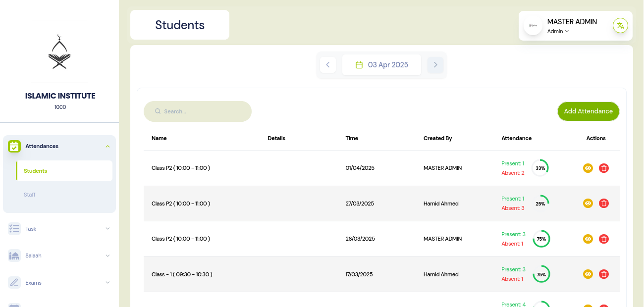This screenshot has height=307, width=644.
Task: Expand the Salaah menu chevron
Action: coord(107,256)
